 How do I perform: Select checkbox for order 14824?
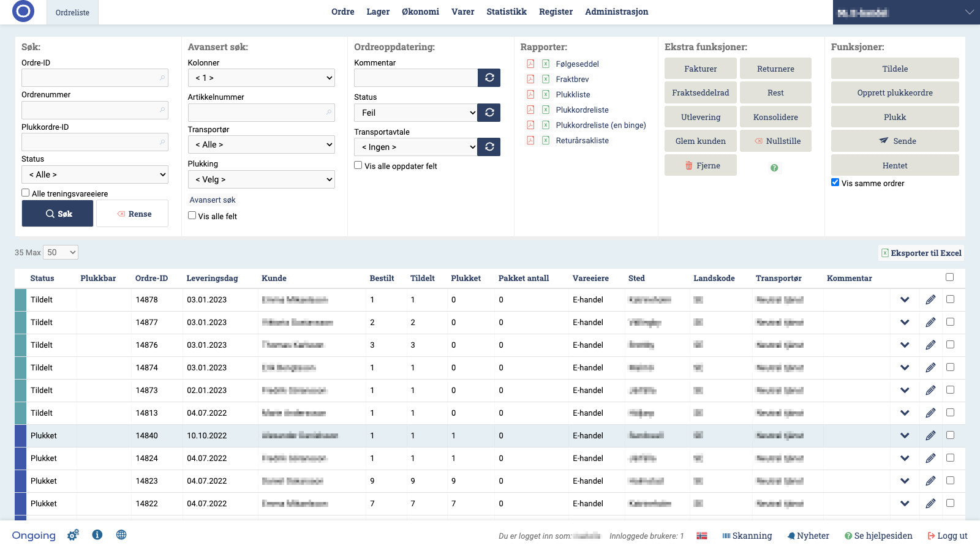point(950,458)
